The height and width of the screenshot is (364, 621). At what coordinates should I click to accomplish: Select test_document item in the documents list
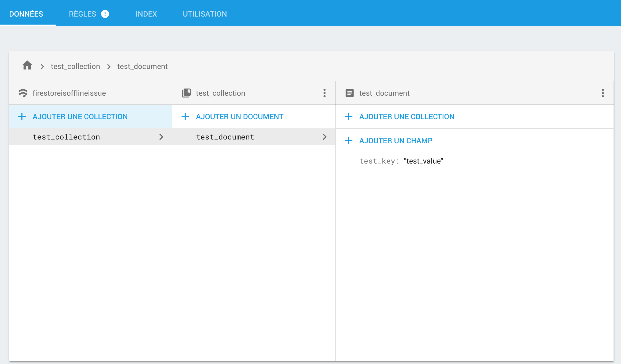tap(225, 137)
